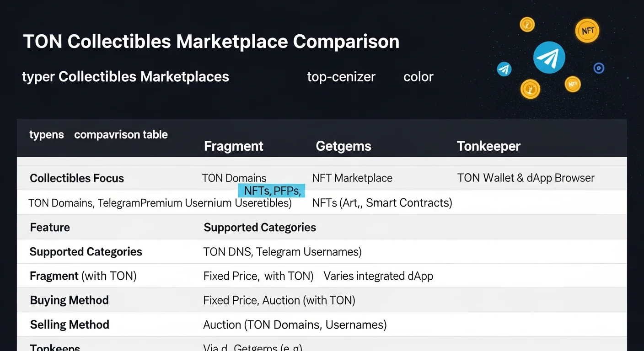Select the color label in the header
Screen dimensions: 644x351
click(418, 77)
